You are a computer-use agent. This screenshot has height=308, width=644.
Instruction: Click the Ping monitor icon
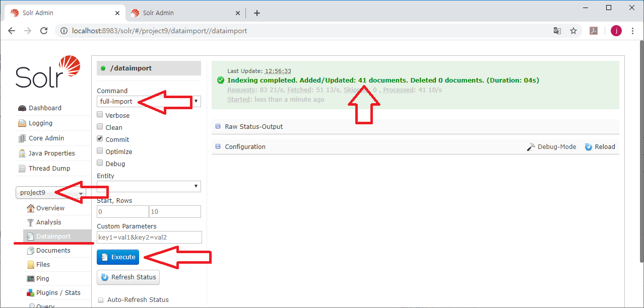31,278
